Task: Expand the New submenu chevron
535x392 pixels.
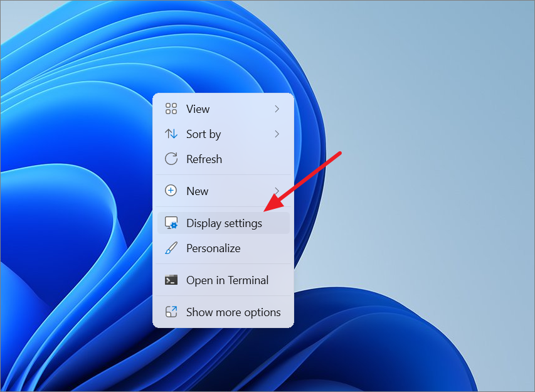Action: point(277,191)
